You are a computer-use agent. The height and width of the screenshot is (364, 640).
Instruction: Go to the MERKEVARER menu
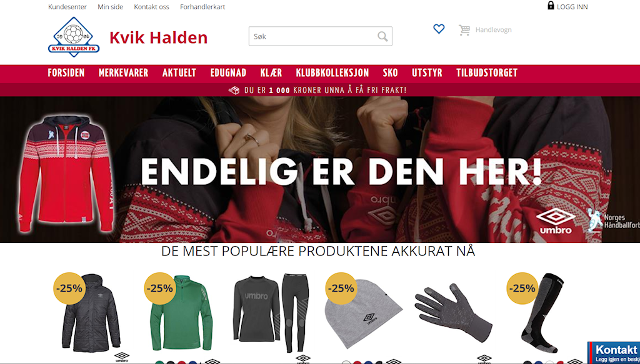tap(123, 73)
